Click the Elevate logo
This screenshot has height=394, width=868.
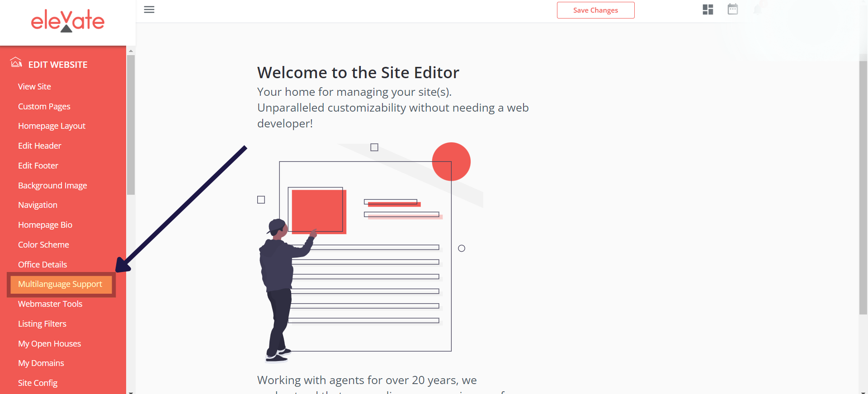68,21
